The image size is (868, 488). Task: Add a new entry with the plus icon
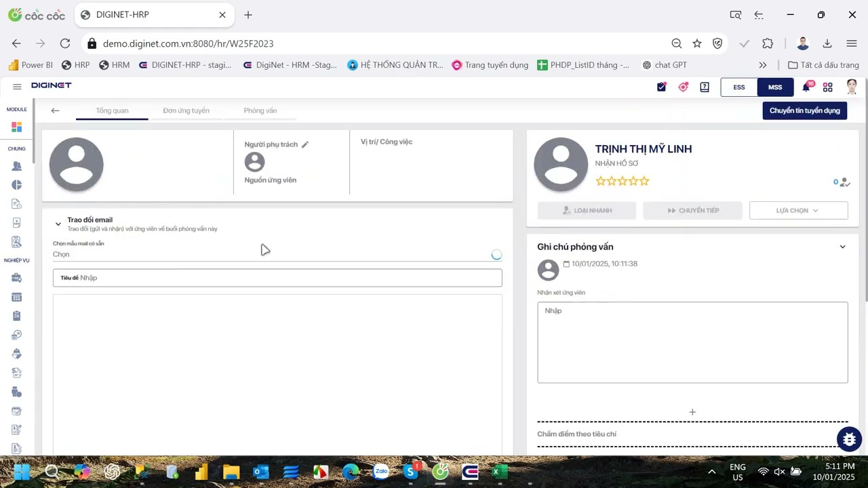coord(692,412)
